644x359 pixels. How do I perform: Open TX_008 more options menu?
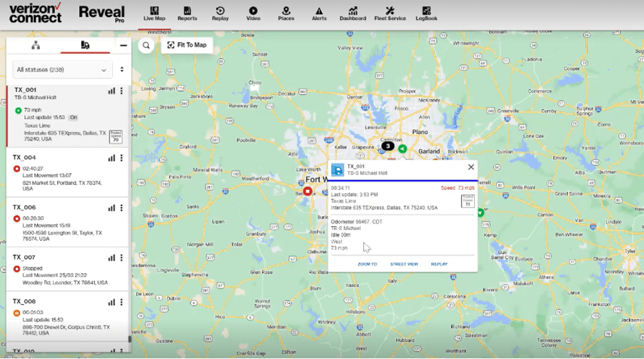point(121,303)
